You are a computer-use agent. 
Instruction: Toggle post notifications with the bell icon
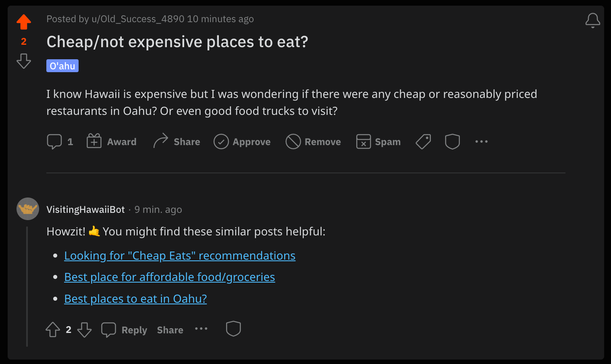coord(592,20)
